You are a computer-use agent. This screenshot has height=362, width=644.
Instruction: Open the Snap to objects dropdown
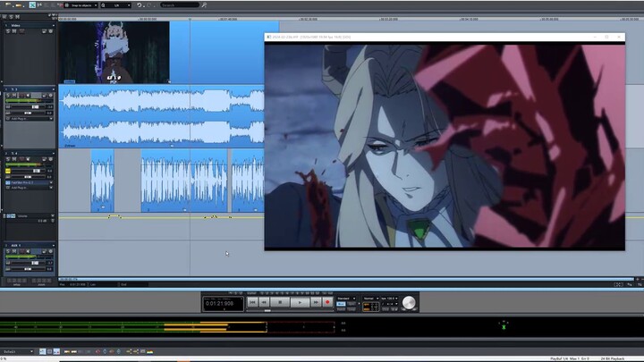click(80, 5)
